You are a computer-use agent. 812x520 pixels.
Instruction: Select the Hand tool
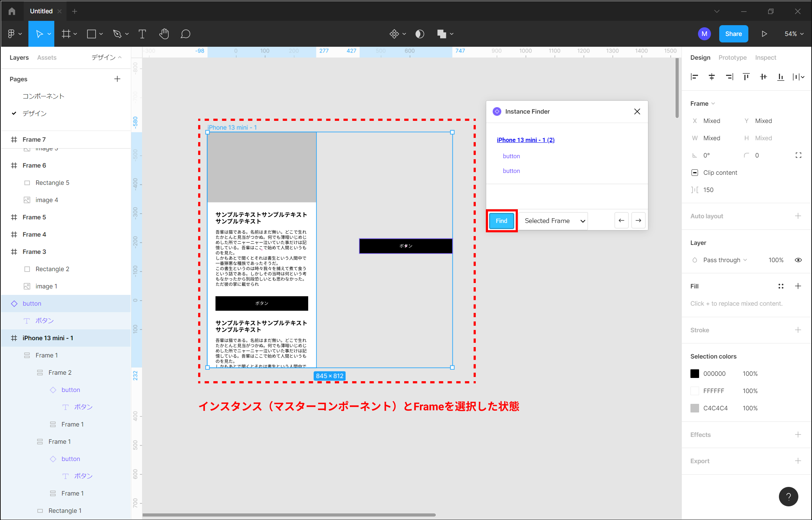164,34
